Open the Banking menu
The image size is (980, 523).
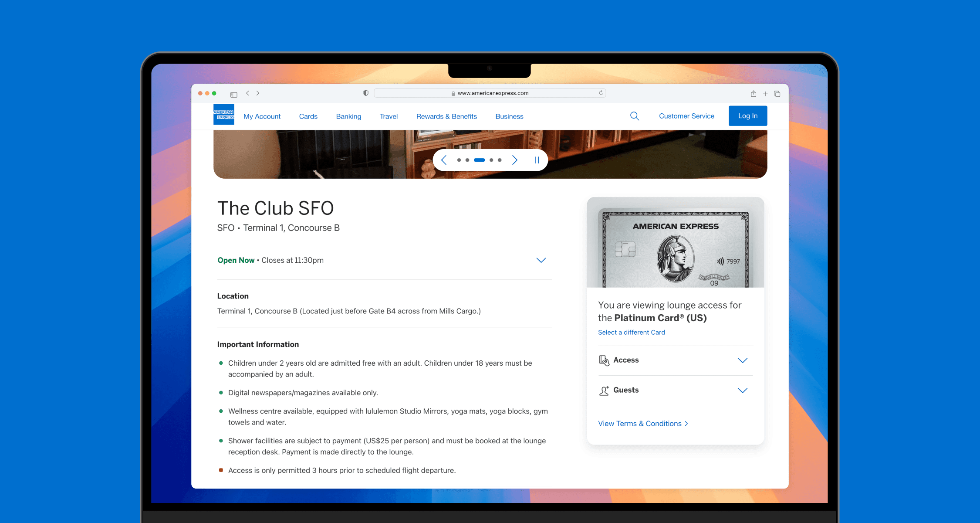[x=348, y=116]
